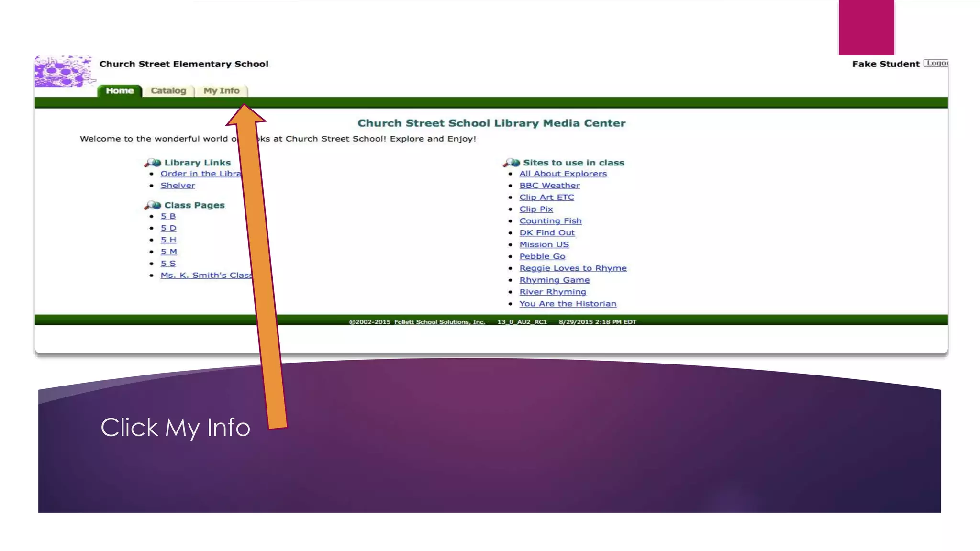Switch to the Catalog tab

tap(168, 91)
